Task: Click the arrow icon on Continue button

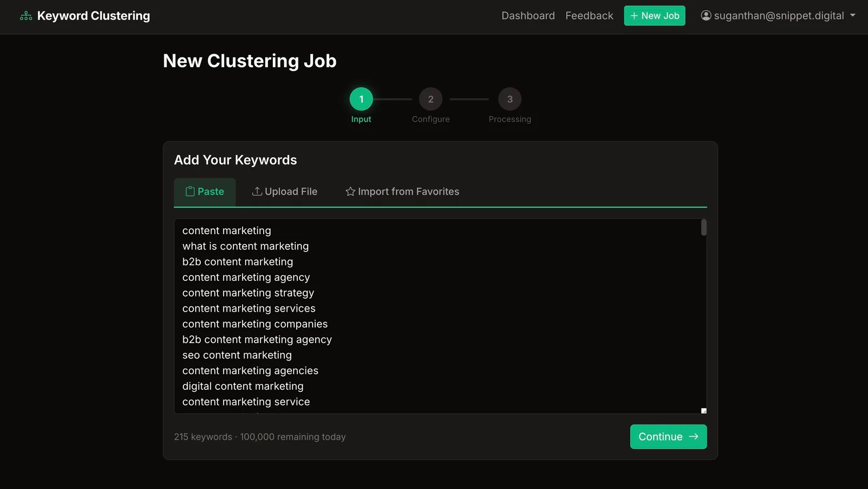Action: [x=693, y=436]
